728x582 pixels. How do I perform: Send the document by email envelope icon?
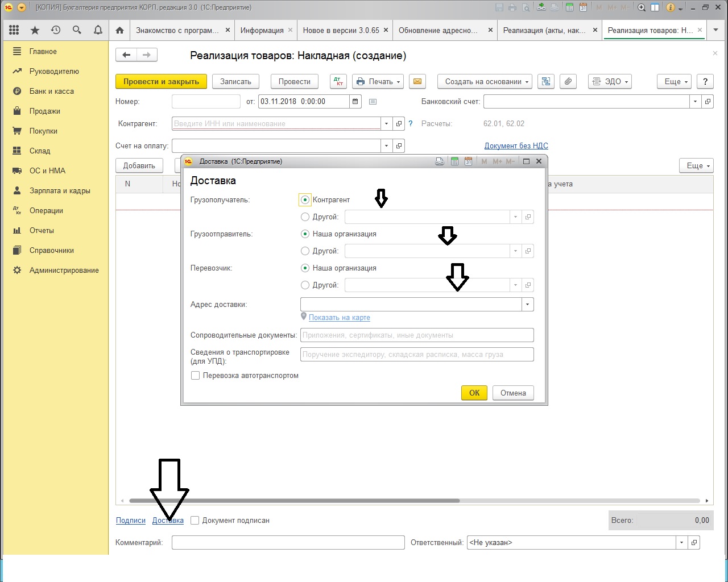[x=417, y=81]
